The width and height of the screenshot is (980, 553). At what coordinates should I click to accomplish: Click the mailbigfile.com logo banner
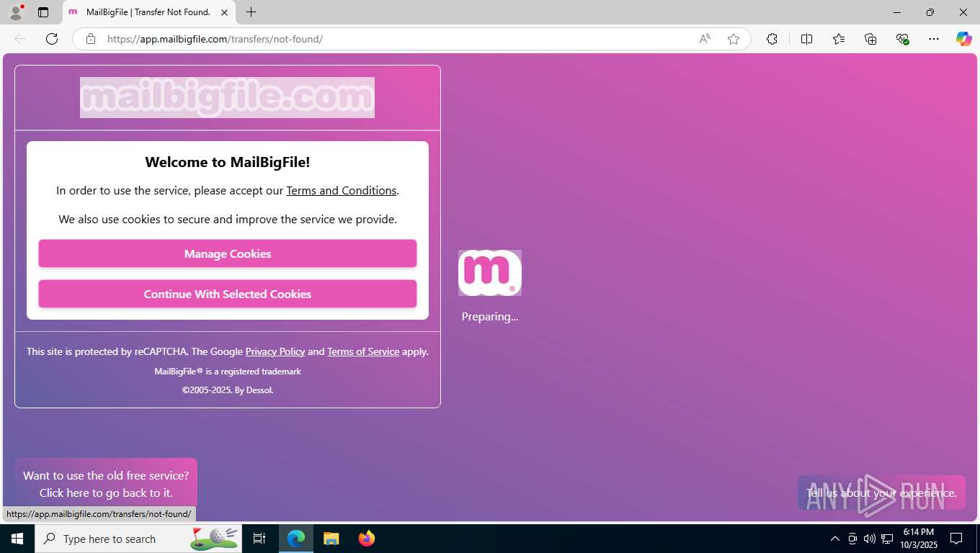coord(227,97)
